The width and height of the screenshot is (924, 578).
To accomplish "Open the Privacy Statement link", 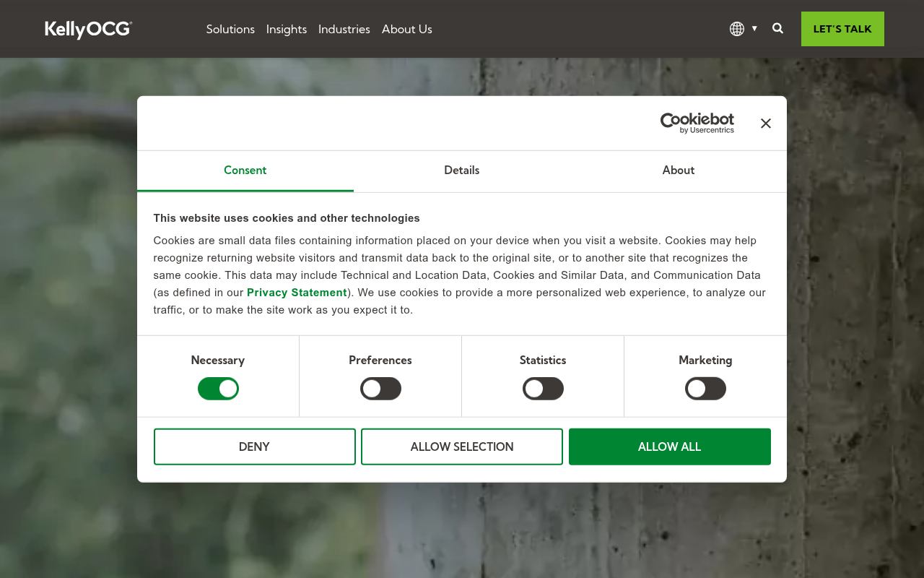I will (x=297, y=293).
